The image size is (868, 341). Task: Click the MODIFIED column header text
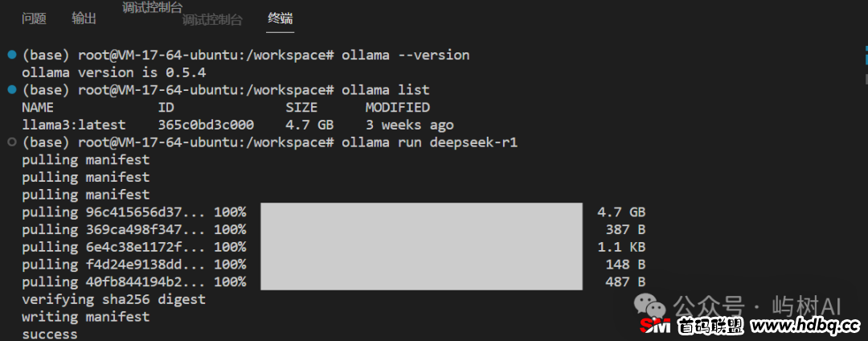pyautogui.click(x=398, y=107)
